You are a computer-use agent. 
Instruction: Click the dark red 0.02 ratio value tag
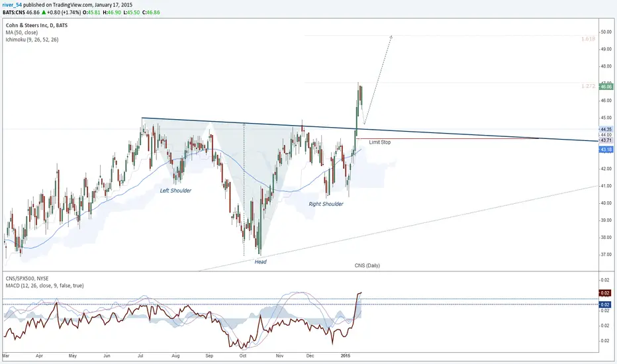coord(605,293)
